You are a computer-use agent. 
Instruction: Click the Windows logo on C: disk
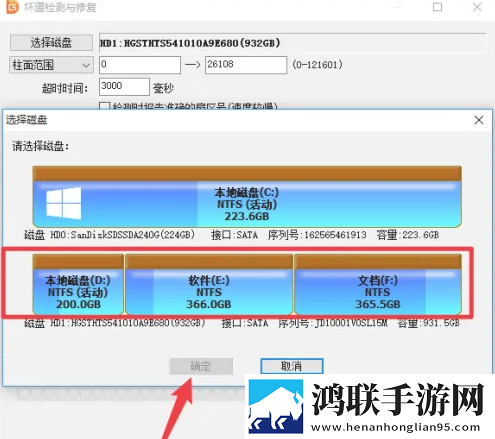64,203
